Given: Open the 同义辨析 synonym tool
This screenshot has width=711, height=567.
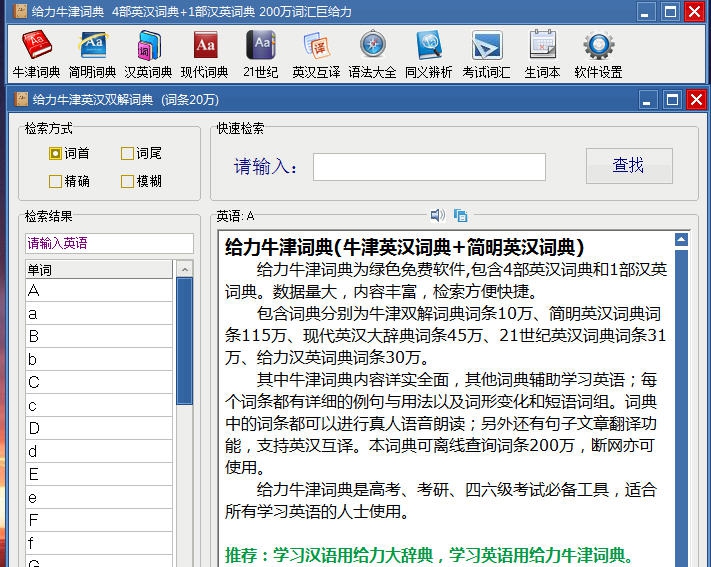Looking at the screenshot, I should click(x=429, y=54).
